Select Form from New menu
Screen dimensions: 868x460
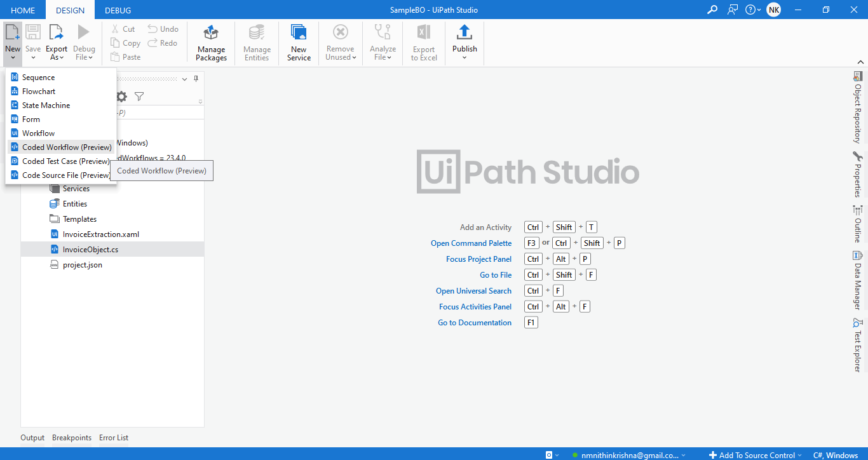60,119
